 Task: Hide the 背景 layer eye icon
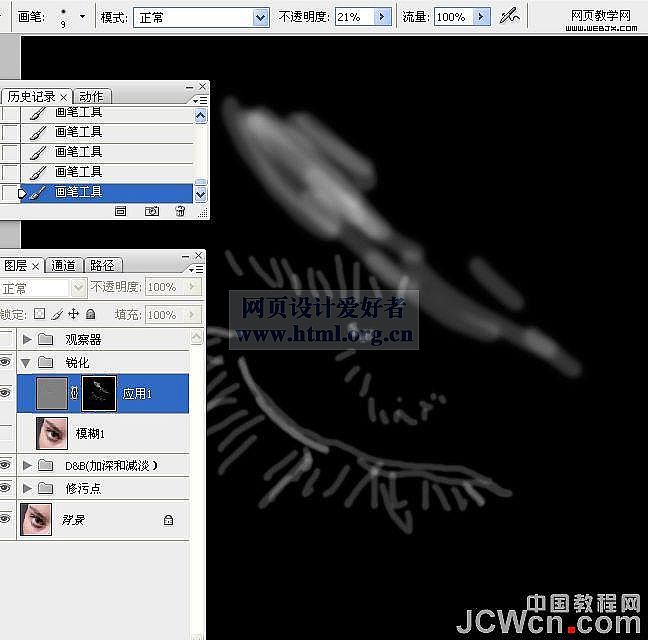point(5,519)
